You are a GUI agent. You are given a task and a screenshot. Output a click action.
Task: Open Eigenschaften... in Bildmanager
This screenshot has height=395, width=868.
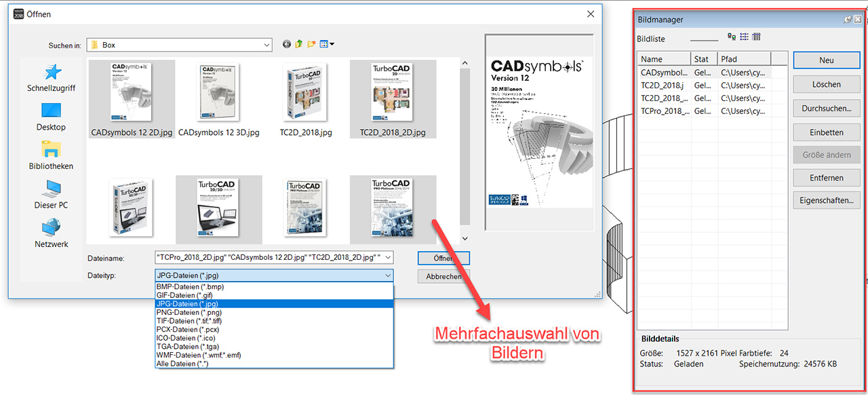827,201
